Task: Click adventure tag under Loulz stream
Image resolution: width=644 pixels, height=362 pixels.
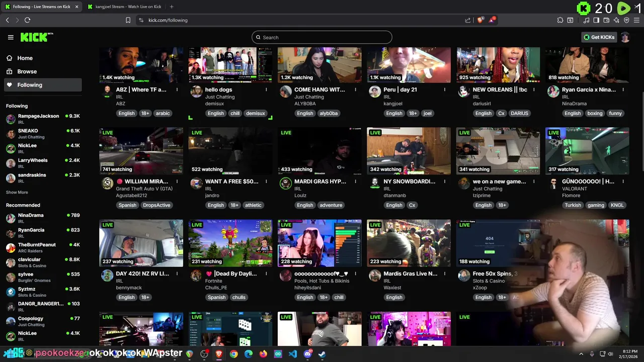Action: point(331,205)
